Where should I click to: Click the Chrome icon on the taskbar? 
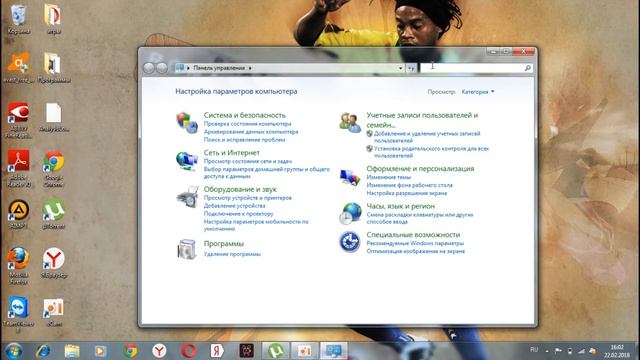coord(130,351)
